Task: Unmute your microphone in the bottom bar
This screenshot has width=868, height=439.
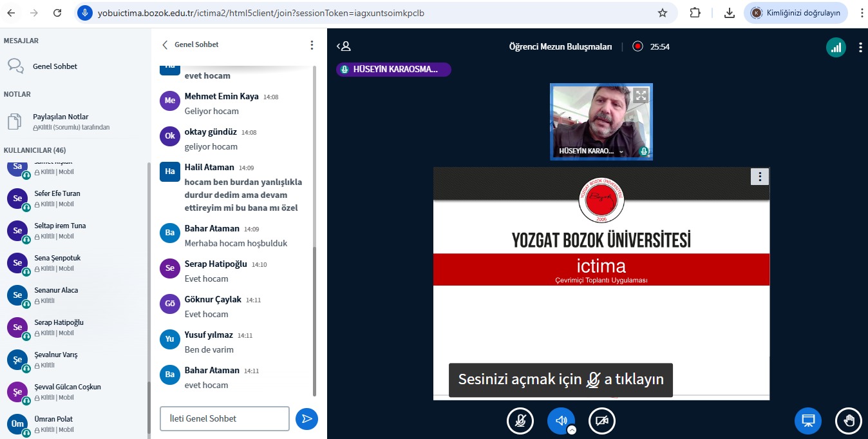Action: (x=520, y=421)
